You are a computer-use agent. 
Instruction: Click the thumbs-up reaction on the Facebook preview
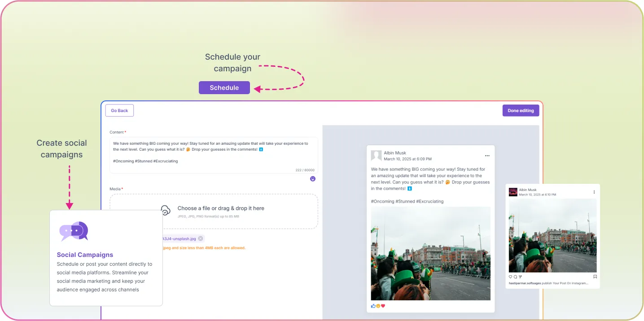click(x=373, y=306)
